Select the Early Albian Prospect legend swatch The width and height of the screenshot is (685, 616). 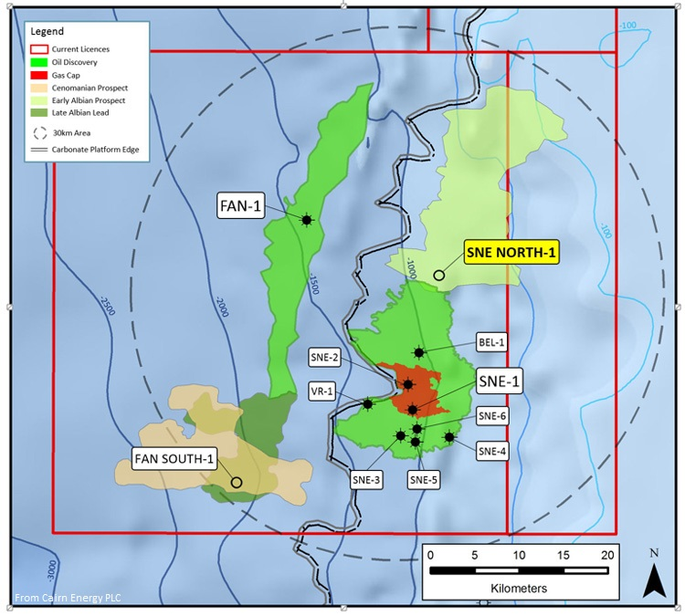click(38, 99)
